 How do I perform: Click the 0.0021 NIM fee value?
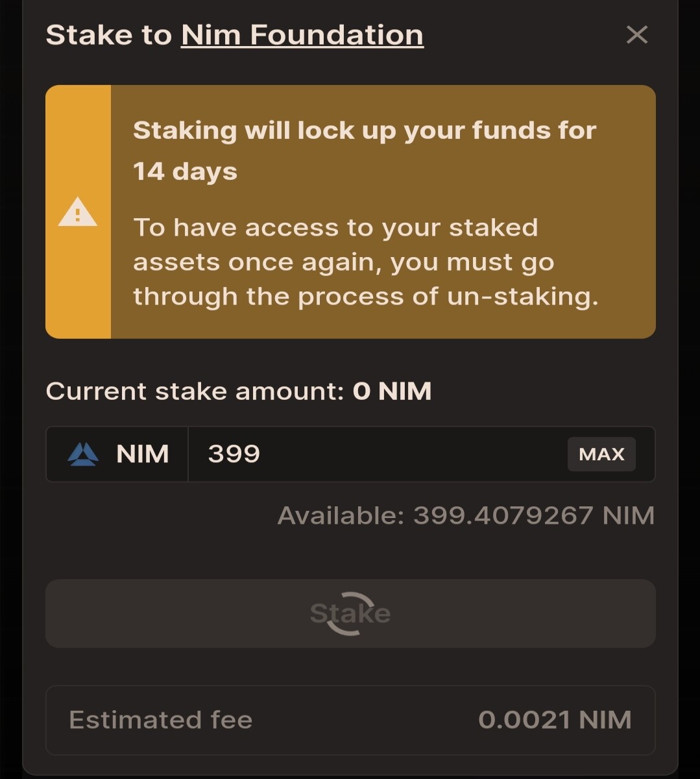point(555,720)
